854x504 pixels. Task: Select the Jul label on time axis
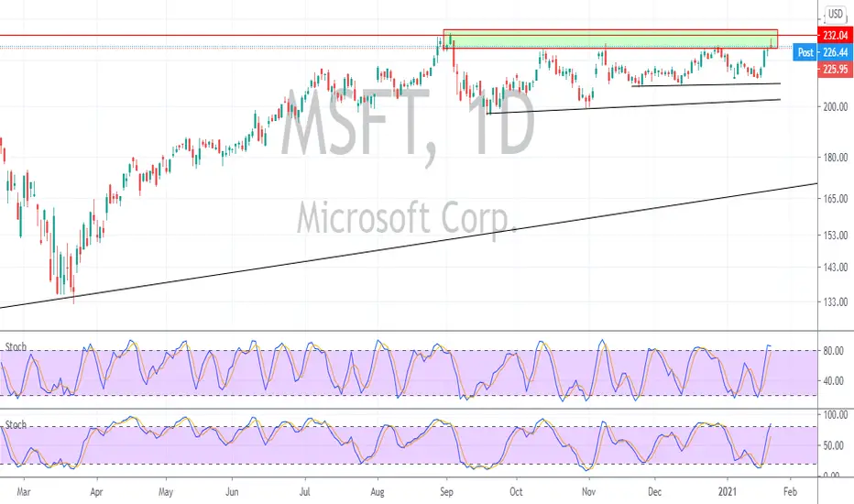click(305, 492)
